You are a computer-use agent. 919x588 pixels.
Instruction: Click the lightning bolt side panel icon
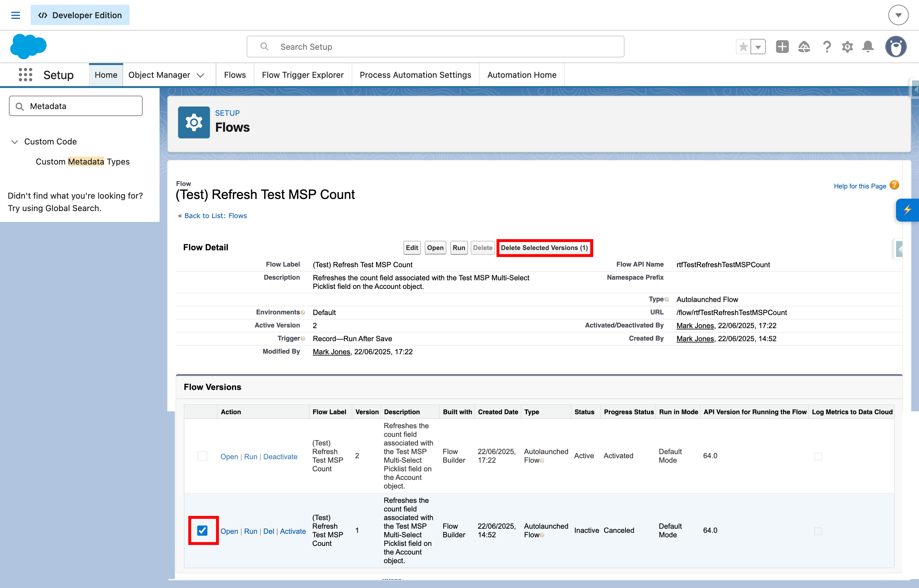pos(908,209)
